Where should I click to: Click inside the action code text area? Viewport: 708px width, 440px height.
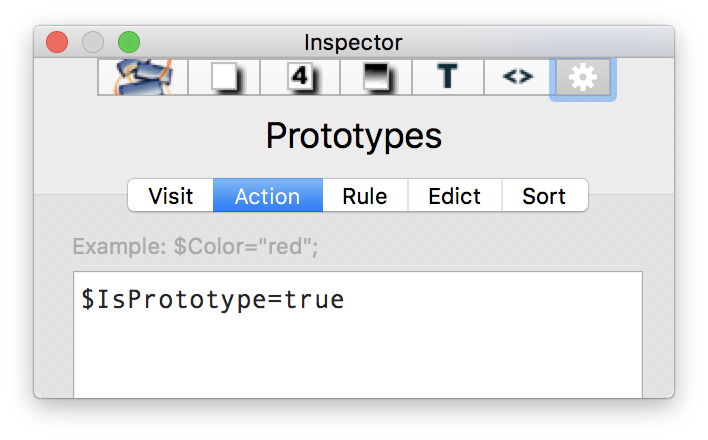coord(357,350)
